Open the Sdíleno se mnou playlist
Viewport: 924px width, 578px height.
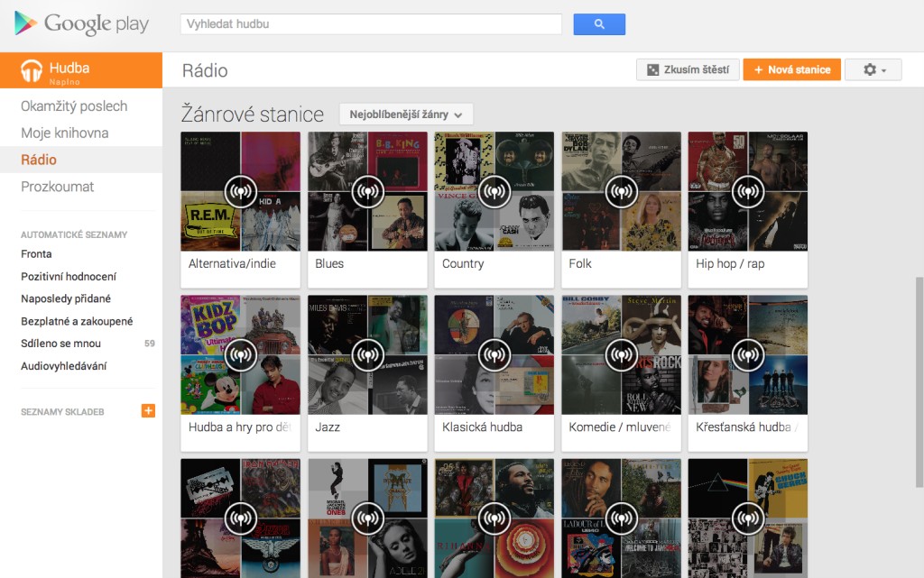[x=60, y=344]
